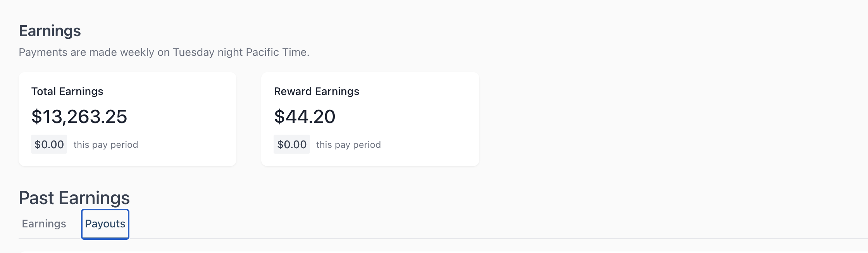Click the top Earnings page heading
This screenshot has width=868, height=253.
click(50, 31)
